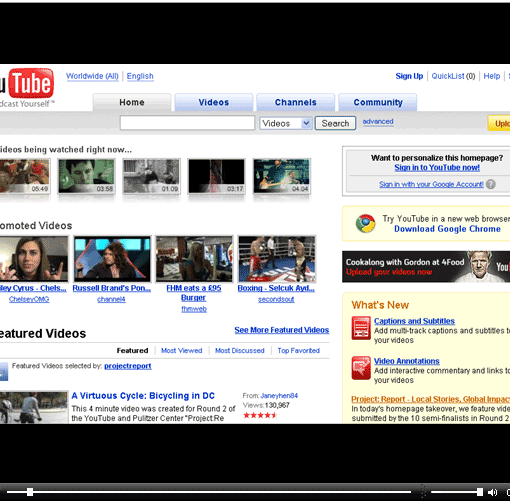Select the Top Favorited filter
510x504 pixels.
(299, 351)
